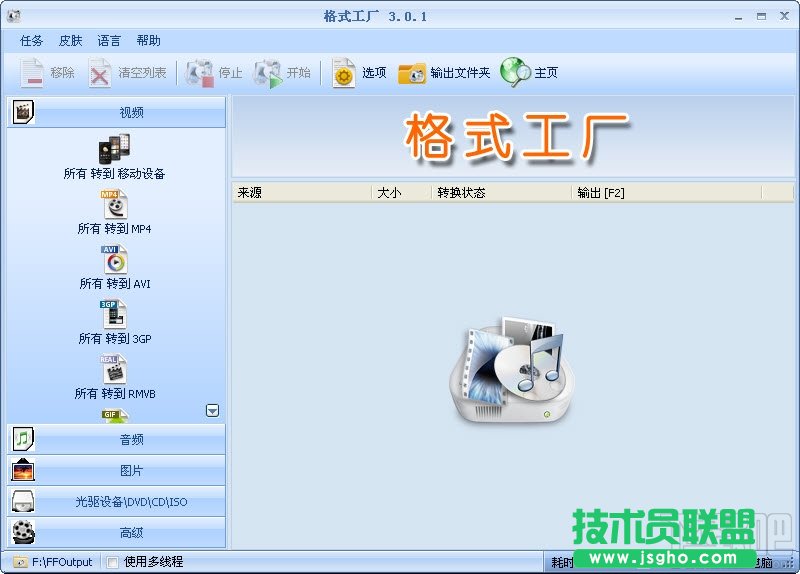
Task: Sort list by 来源 column header
Action: 300,193
